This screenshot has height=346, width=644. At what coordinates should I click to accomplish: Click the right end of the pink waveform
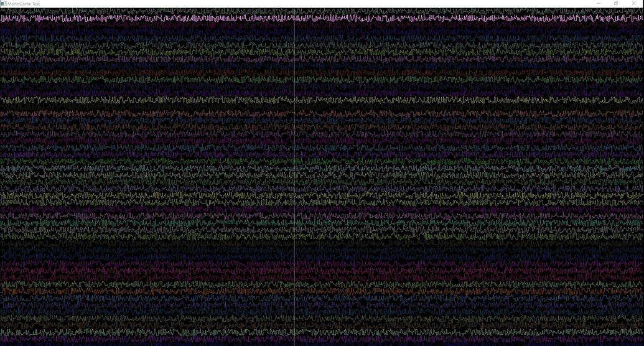[x=641, y=18]
